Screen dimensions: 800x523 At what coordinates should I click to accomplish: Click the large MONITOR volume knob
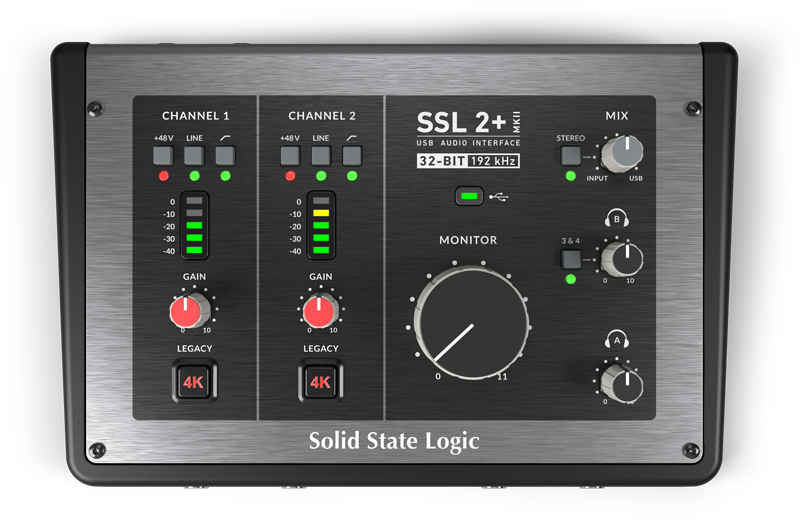point(471,321)
